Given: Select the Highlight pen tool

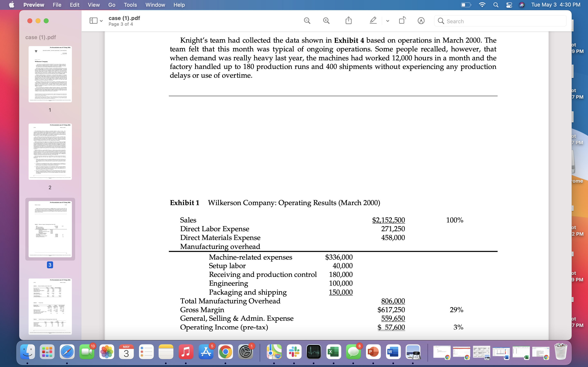Looking at the screenshot, I should 373,21.
